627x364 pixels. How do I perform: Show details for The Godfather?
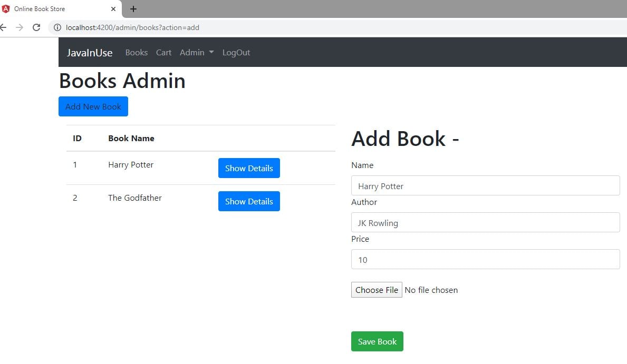249,201
